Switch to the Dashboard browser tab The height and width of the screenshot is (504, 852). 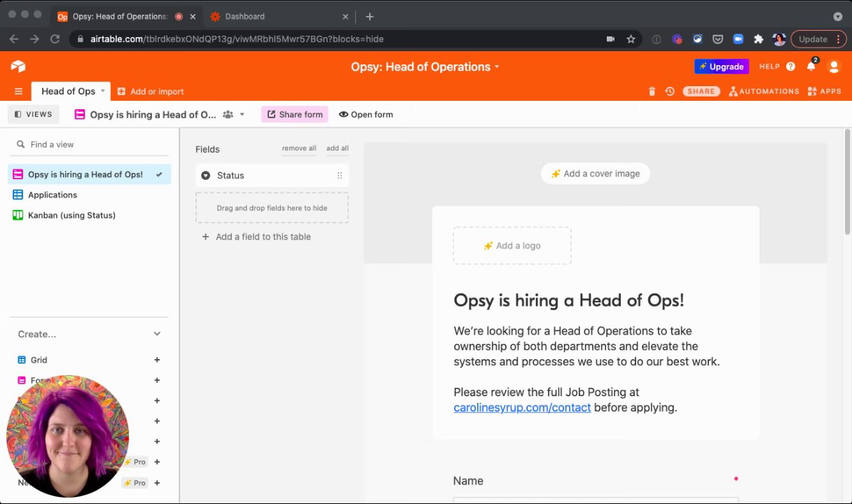point(245,16)
